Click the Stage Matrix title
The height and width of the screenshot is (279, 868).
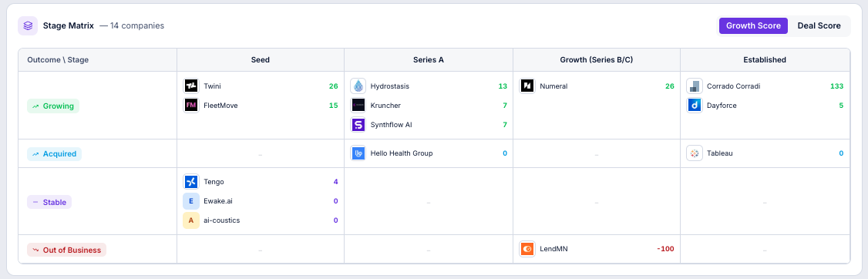point(68,25)
